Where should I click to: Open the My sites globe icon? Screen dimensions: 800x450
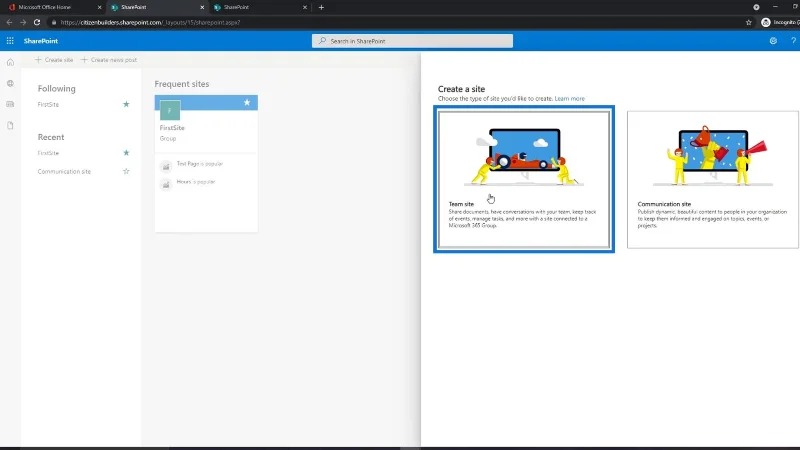[x=10, y=83]
